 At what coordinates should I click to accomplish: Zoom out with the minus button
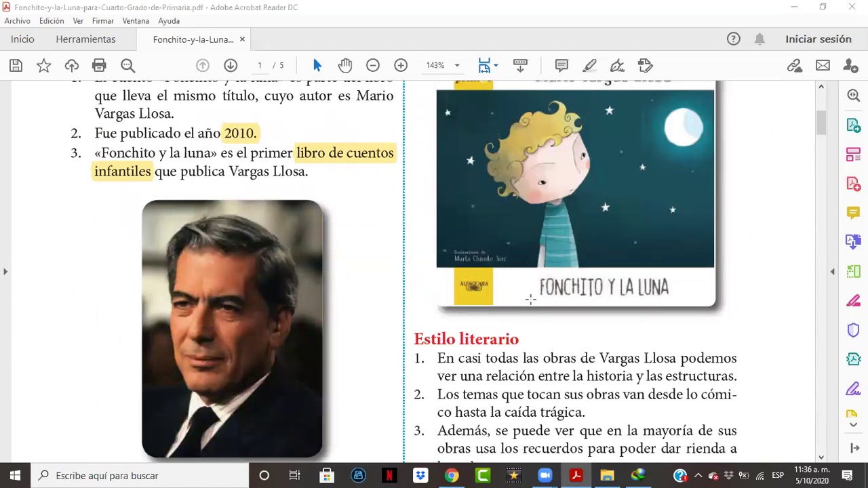[373, 66]
